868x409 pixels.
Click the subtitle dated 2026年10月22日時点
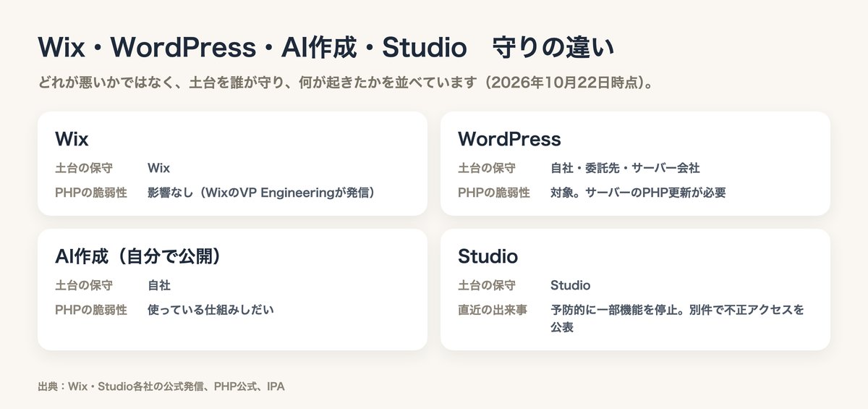point(346,83)
